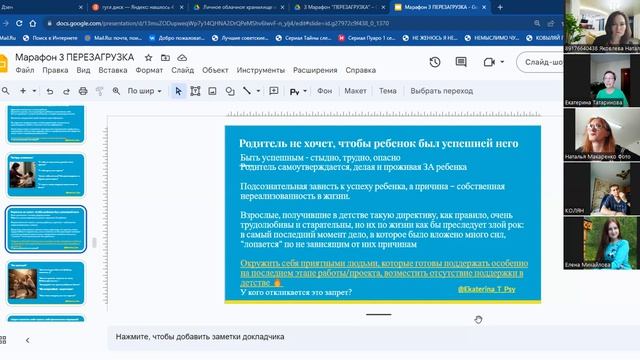Select the Екатерина Татаринова video tile
Image resolution: width=640 pixels, height=360 pixels.
(602, 80)
